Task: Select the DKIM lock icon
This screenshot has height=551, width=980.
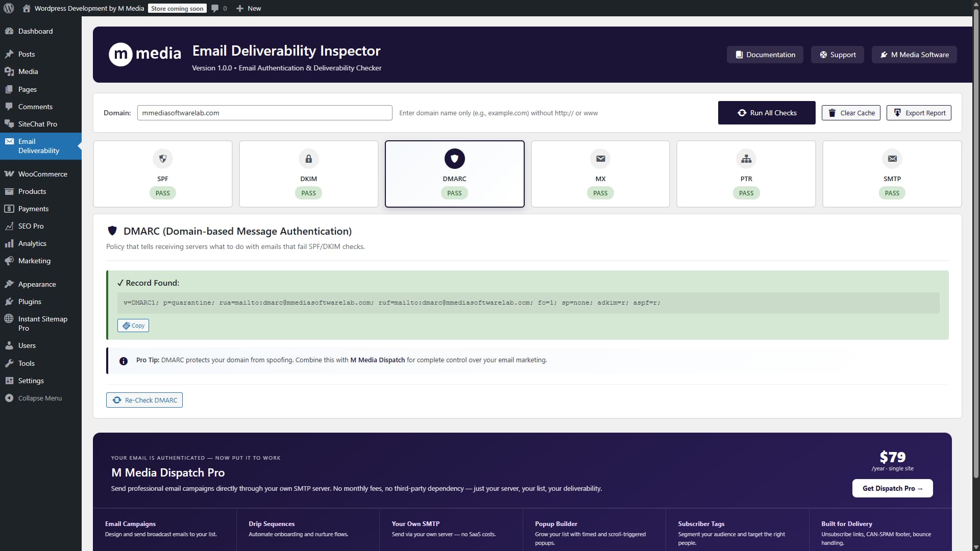Action: (x=308, y=159)
